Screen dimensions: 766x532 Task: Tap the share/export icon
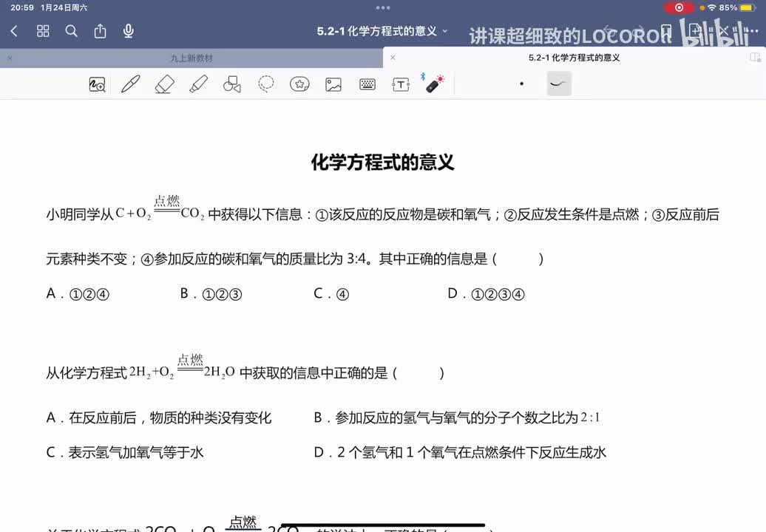point(100,31)
